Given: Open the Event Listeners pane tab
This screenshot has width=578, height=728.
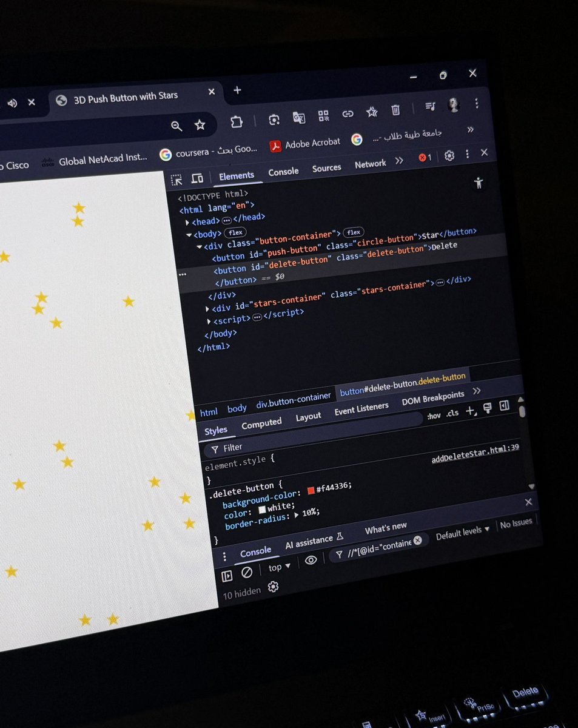Looking at the screenshot, I should [x=361, y=409].
